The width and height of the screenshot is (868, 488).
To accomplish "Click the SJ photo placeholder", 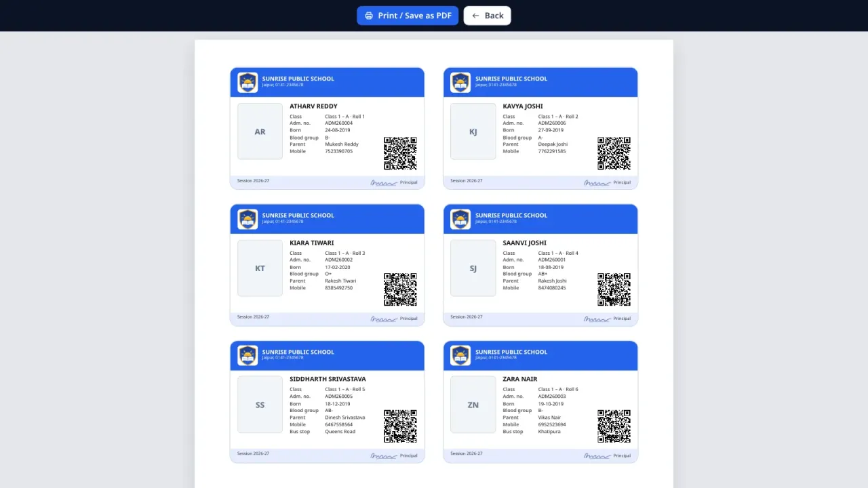I will click(473, 268).
